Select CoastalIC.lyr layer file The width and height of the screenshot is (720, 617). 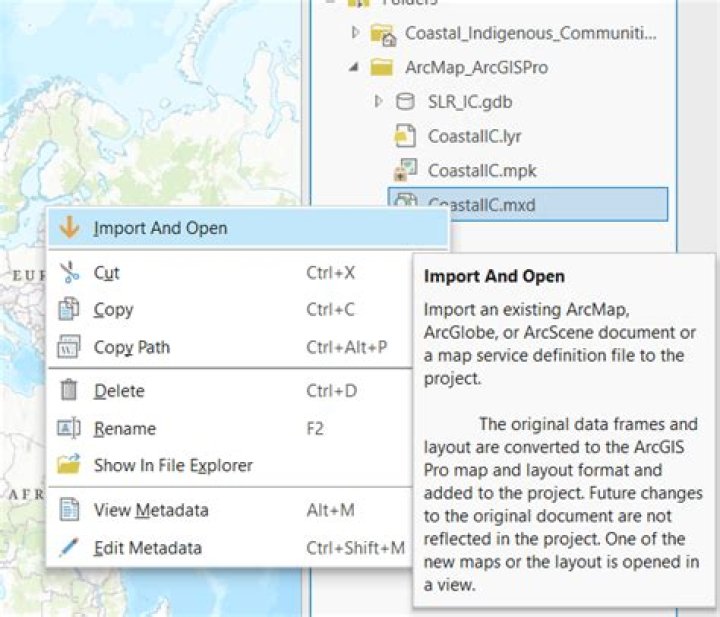[474, 136]
